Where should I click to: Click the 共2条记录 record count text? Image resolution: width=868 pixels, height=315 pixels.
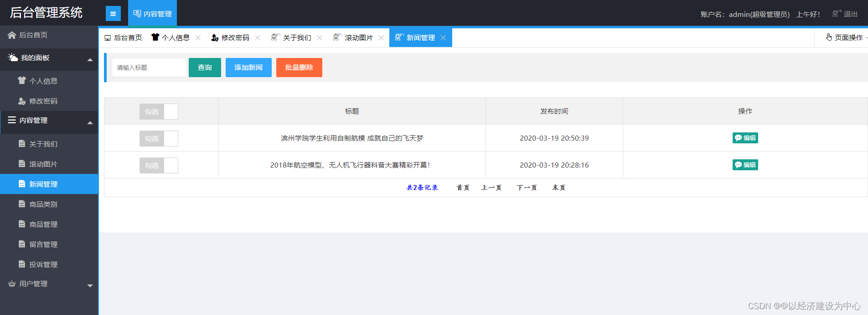tap(422, 188)
